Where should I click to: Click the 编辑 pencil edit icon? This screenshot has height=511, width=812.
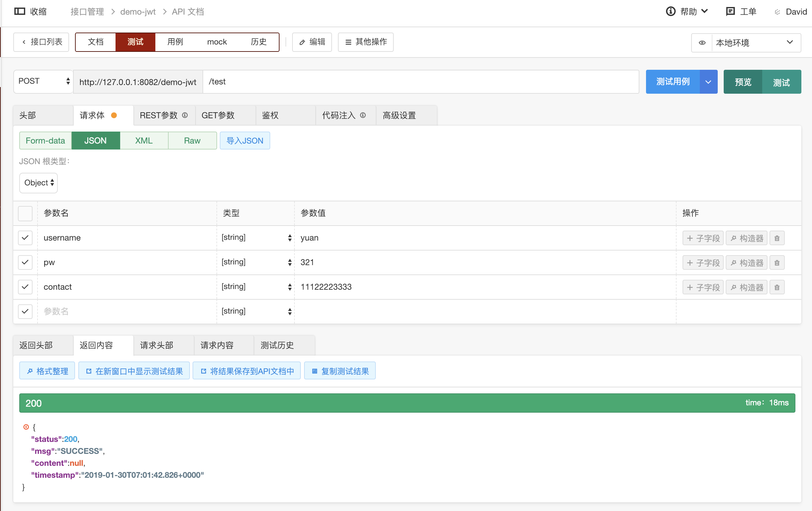(302, 42)
